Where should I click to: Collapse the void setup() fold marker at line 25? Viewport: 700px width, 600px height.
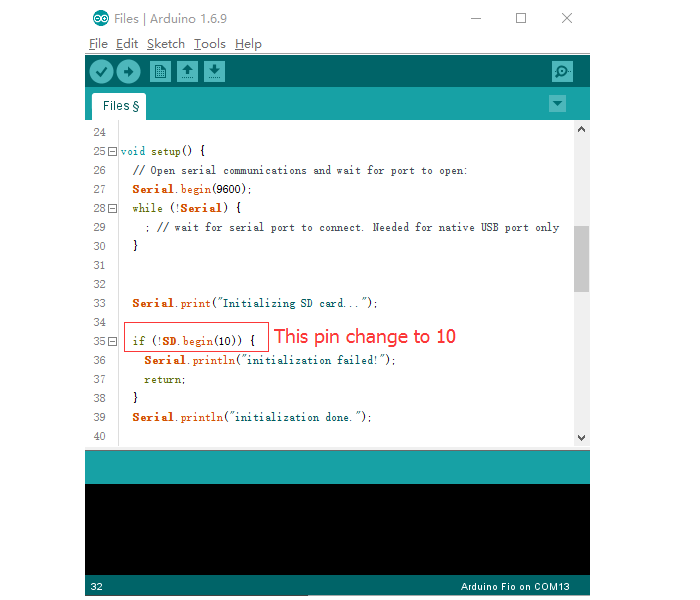(112, 151)
